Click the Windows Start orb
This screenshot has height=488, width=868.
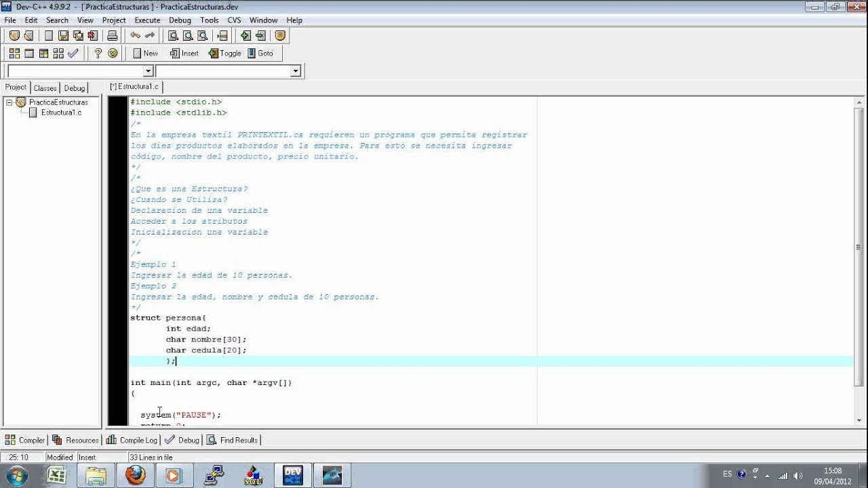pos(16,475)
